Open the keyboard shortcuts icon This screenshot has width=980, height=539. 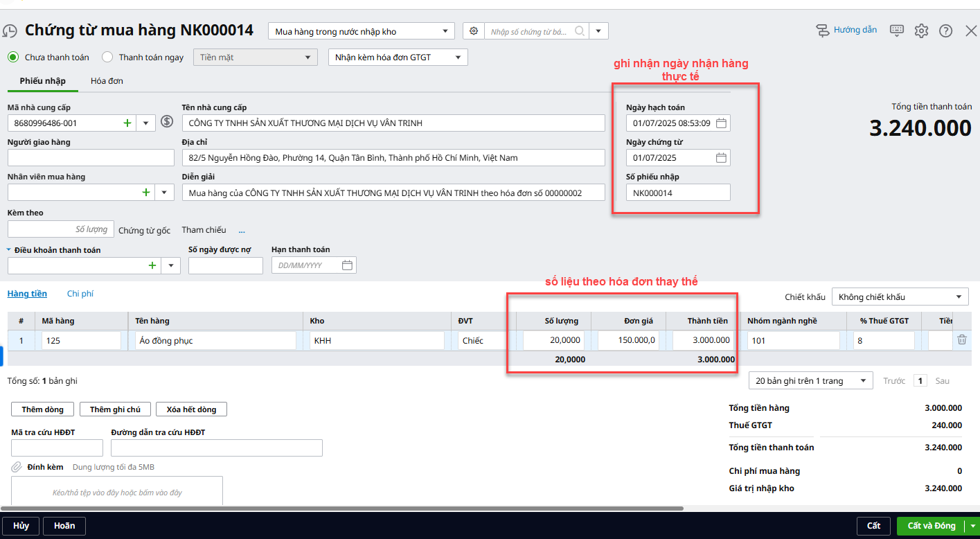(x=897, y=30)
